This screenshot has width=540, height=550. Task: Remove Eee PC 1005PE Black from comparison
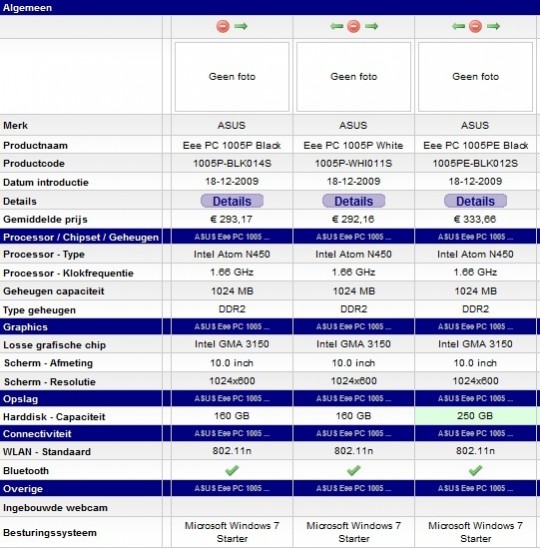[x=475, y=26]
